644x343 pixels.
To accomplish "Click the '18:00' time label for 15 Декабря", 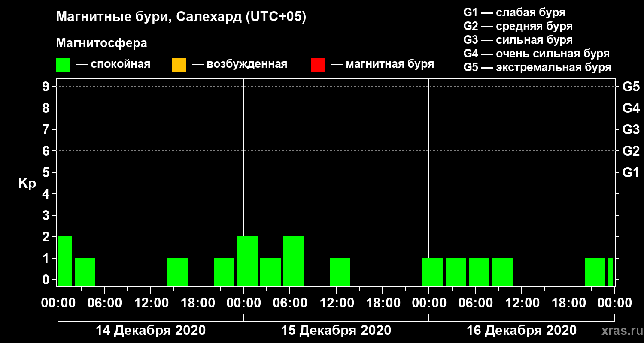I will coord(383,303).
